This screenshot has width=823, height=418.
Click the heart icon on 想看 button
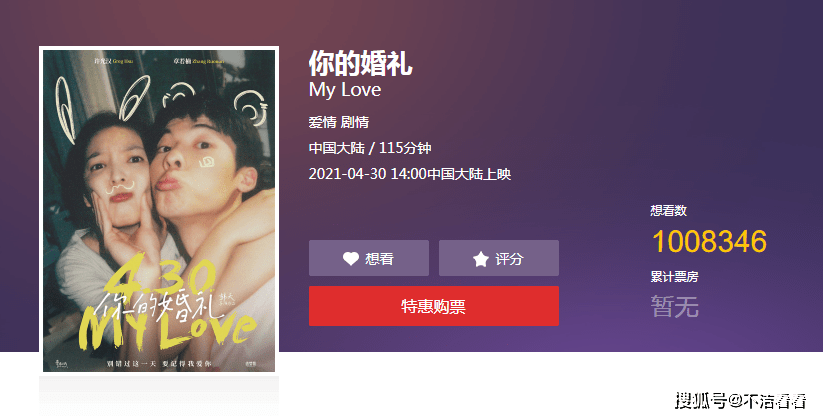[351, 258]
